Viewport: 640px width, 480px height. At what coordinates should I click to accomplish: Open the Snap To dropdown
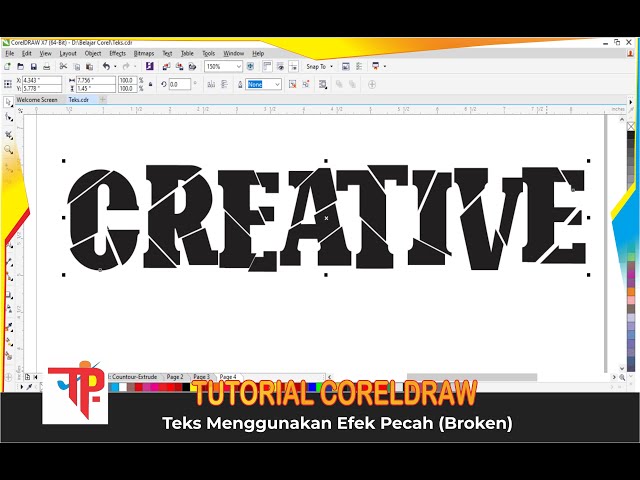tap(320, 66)
